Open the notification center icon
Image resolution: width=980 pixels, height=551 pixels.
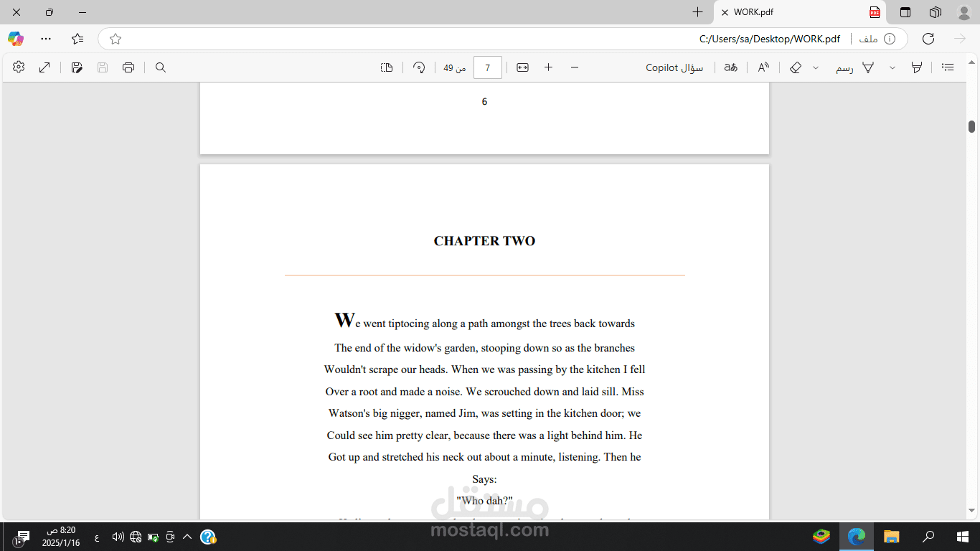click(x=22, y=537)
